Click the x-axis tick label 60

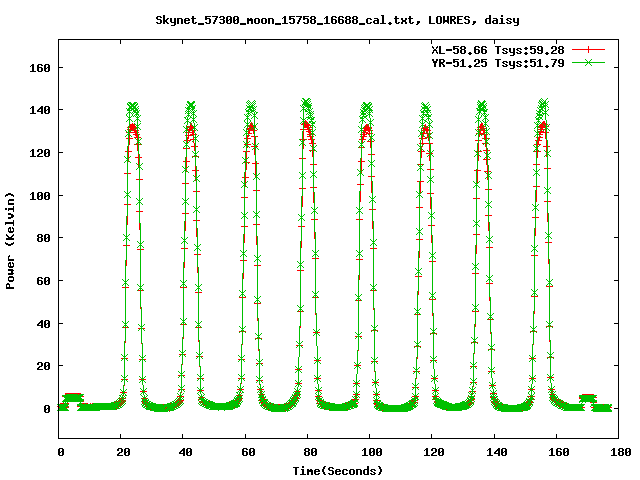coord(248,452)
